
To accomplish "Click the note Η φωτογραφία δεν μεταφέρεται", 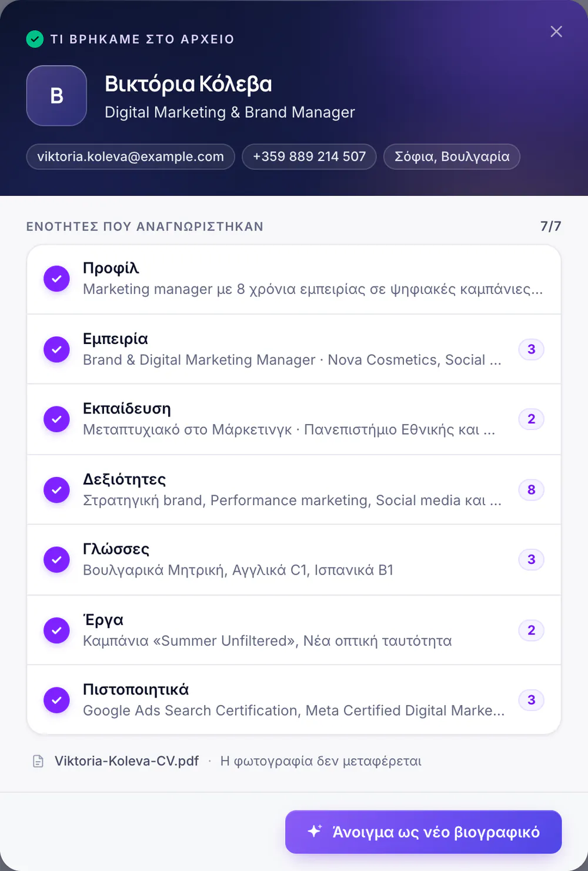I will 321,761.
